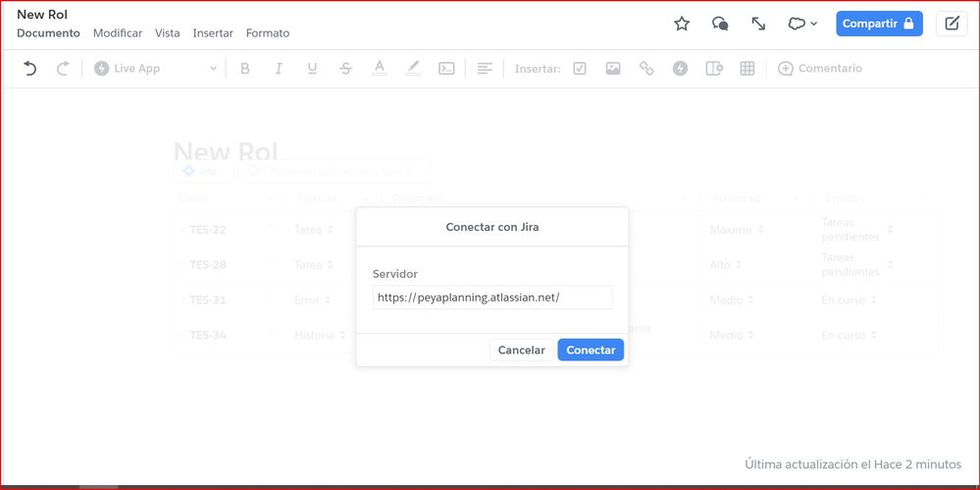Toggle strikethrough formatting
Viewport: 980px width, 490px height.
coord(345,68)
